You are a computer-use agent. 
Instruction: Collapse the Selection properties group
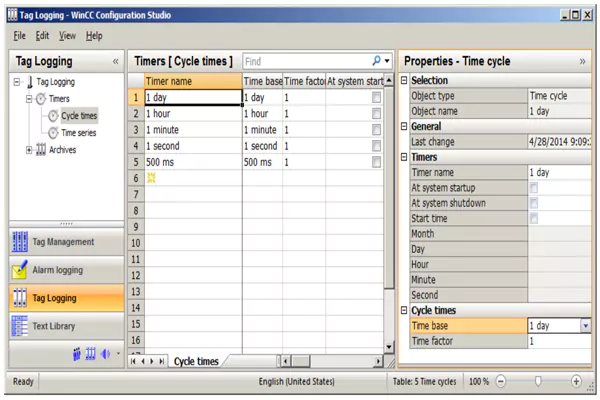(404, 80)
